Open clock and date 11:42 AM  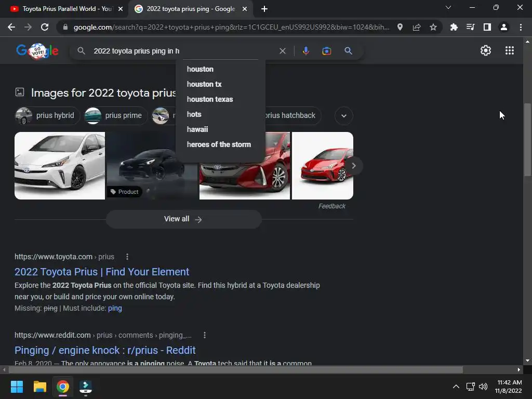[508, 387]
